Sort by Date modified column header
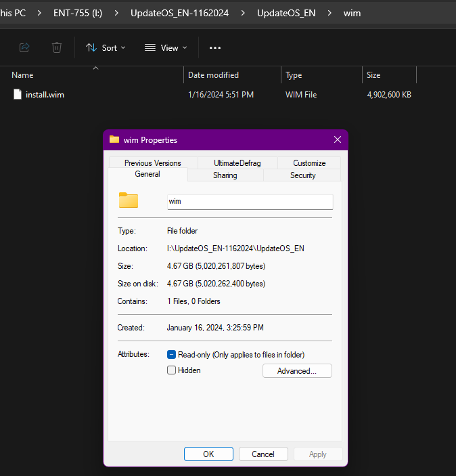456x476 pixels. (x=213, y=75)
